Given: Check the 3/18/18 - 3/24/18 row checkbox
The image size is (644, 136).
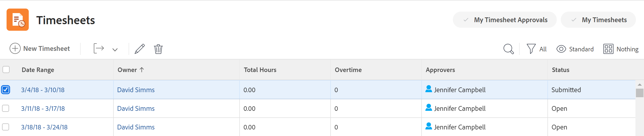Looking at the screenshot, I should tap(6, 127).
